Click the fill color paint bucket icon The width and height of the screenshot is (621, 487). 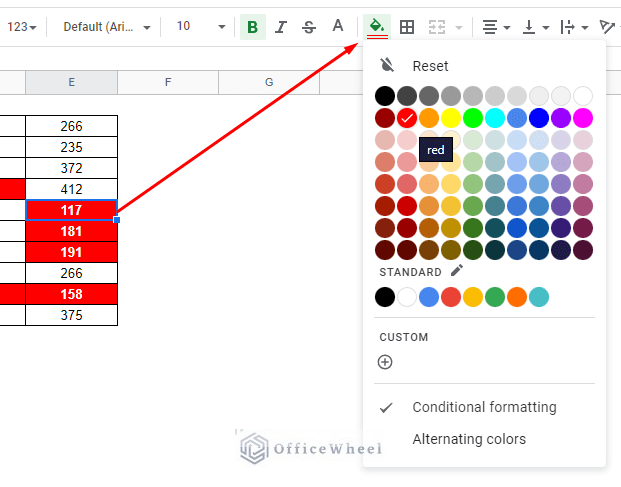[377, 27]
